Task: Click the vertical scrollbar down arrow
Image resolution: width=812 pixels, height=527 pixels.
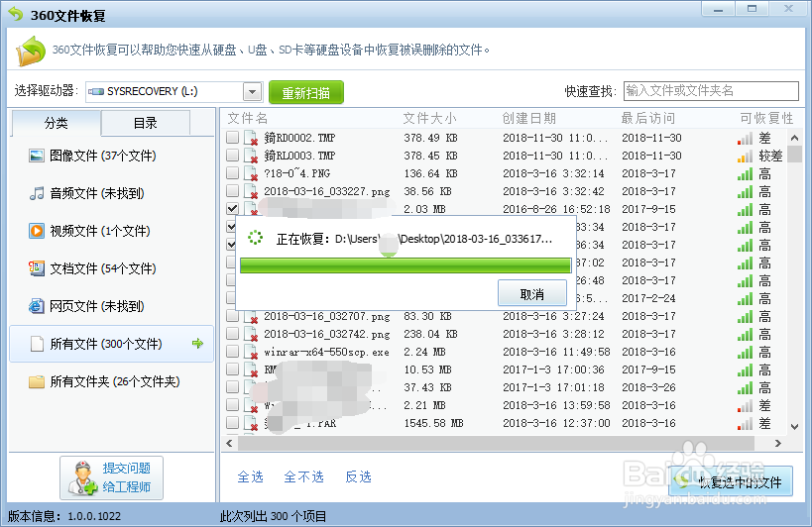Action: click(x=794, y=427)
